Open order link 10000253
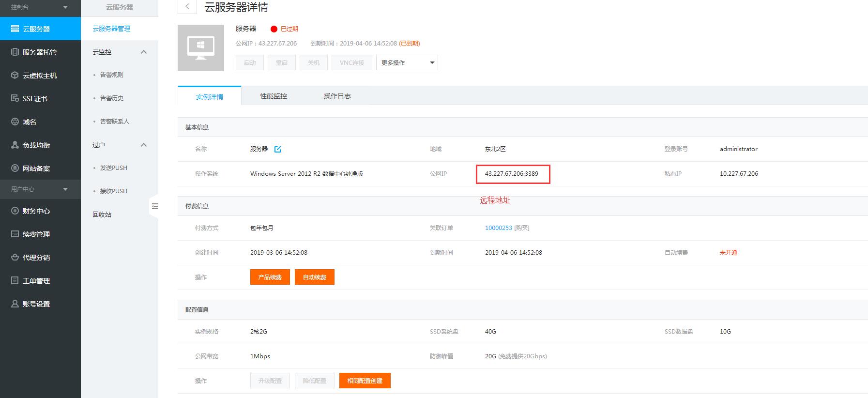 [498, 228]
